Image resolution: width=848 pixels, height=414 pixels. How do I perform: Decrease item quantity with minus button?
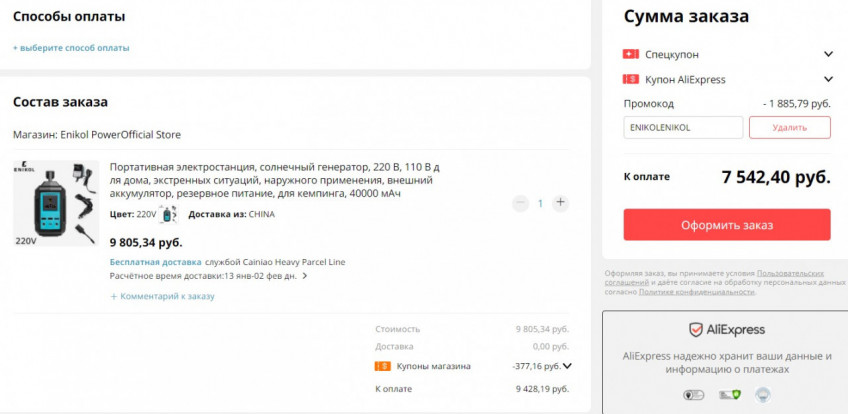pyautogui.click(x=520, y=203)
